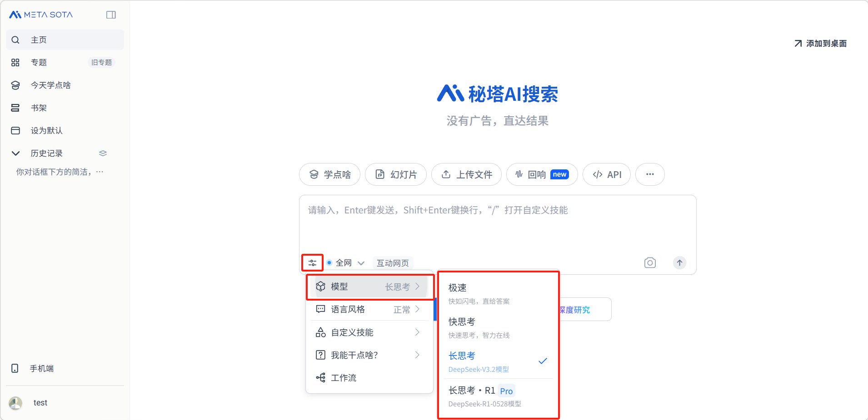This screenshot has height=420, width=868.
Task: Collapse the sidebar with the panel icon
Action: pos(111,15)
